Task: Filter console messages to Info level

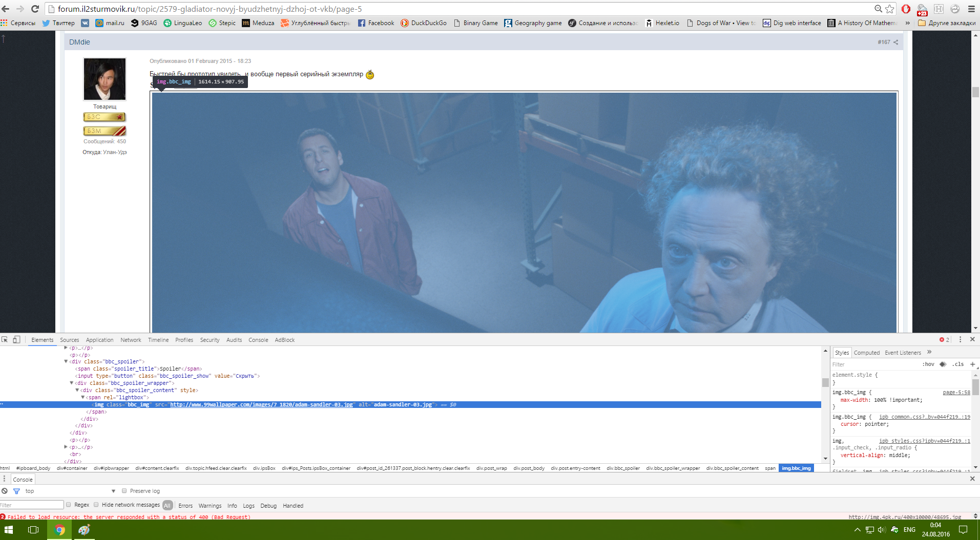Action: pyautogui.click(x=232, y=506)
